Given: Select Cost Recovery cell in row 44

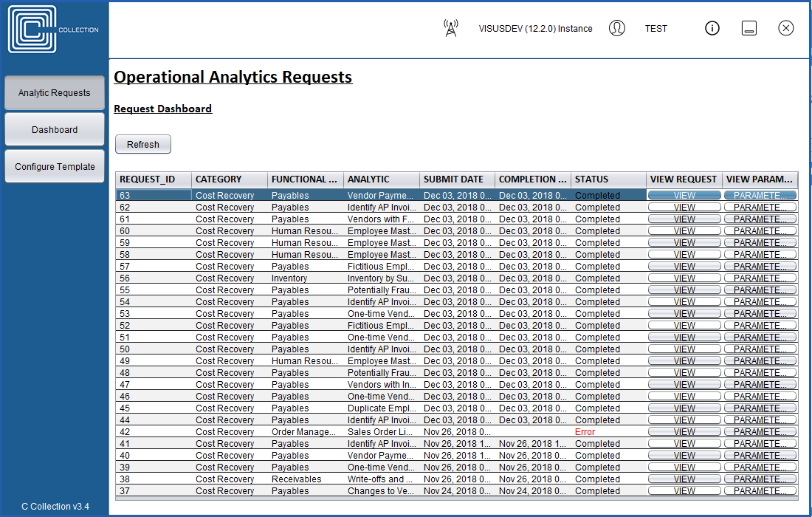Looking at the screenshot, I should click(230, 420).
